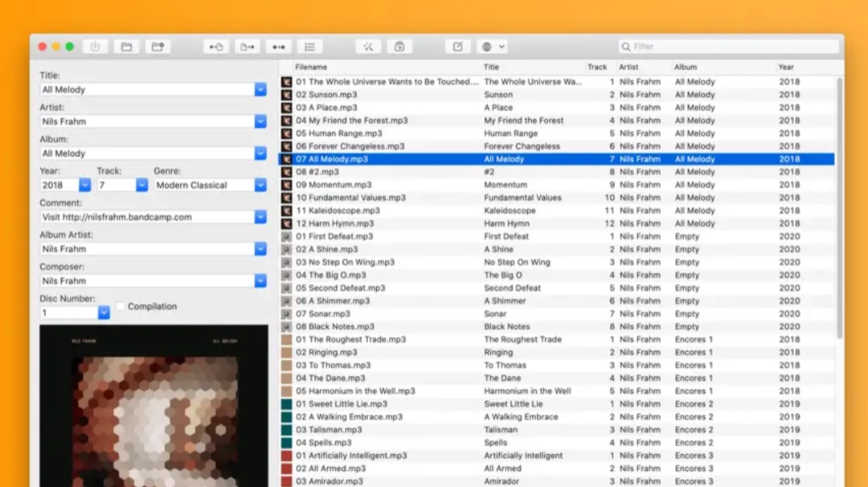
Task: Open the auto-numbering wizard list icon
Action: (x=309, y=47)
